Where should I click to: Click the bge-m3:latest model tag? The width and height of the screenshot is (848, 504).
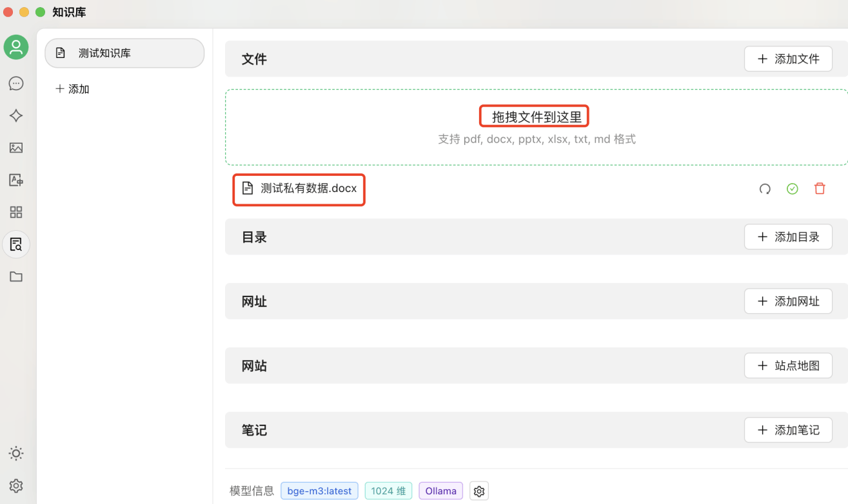(319, 490)
